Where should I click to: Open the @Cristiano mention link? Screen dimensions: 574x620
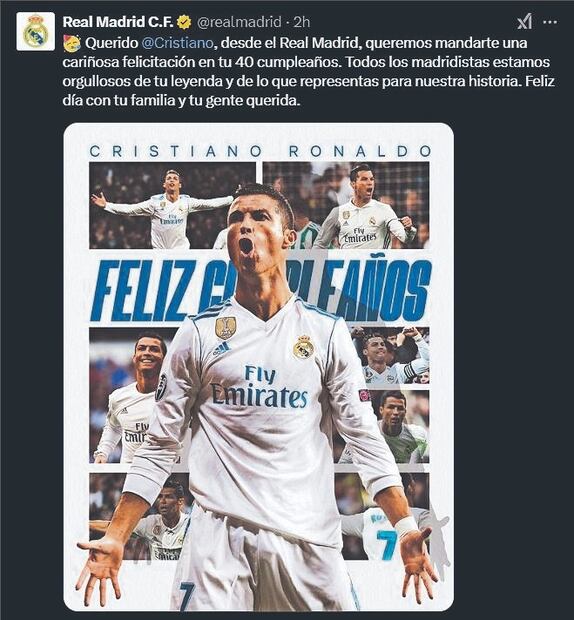177,42
